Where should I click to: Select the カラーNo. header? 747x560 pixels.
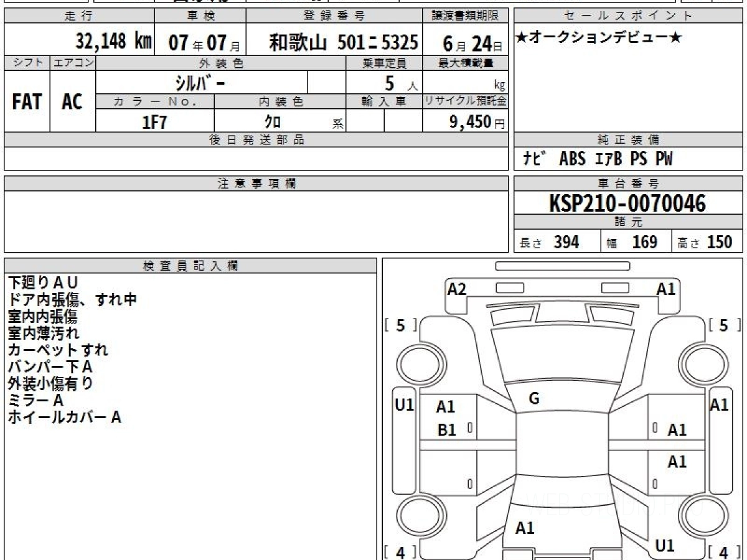click(155, 102)
